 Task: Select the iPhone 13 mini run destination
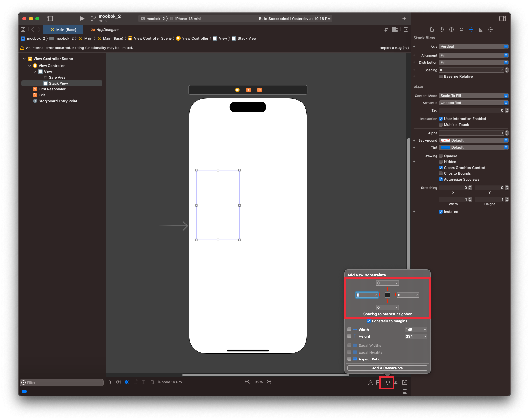pos(185,19)
